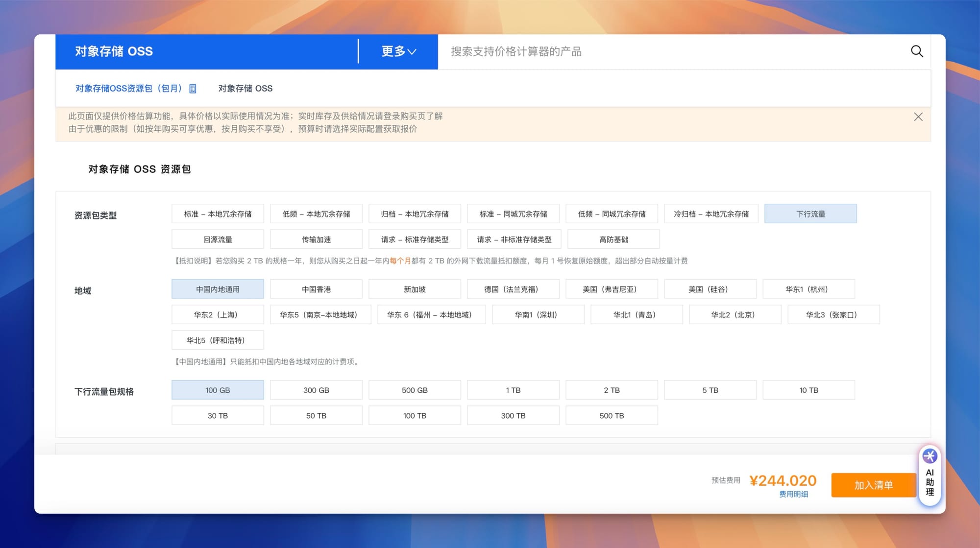This screenshot has height=548, width=980.
Task: Select 归档 - 本地冗余存储 package type
Action: point(415,214)
